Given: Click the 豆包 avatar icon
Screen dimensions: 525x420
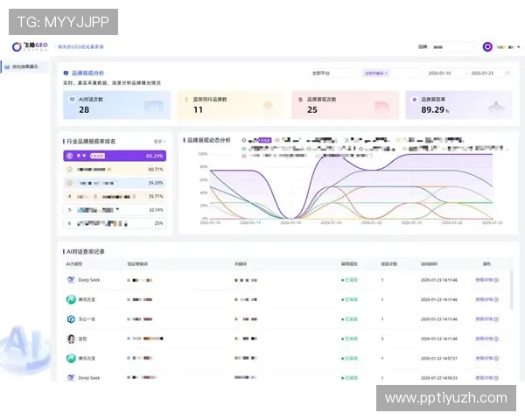Looking at the screenshot, I should click(71, 339).
